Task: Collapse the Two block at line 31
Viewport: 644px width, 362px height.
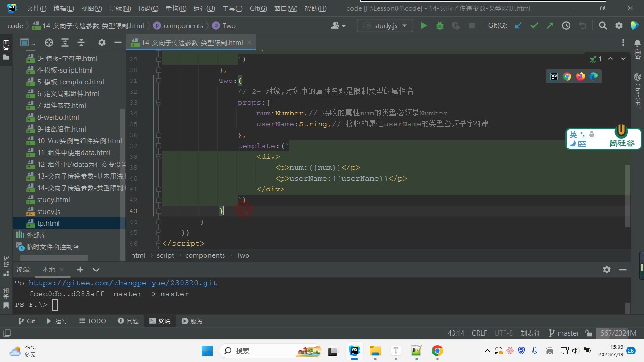Action: [x=158, y=81]
